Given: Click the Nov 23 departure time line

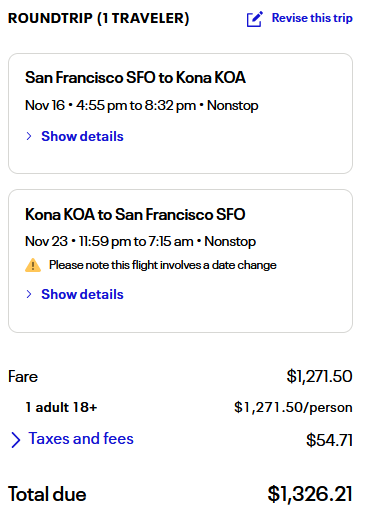Looking at the screenshot, I should coord(140,242).
